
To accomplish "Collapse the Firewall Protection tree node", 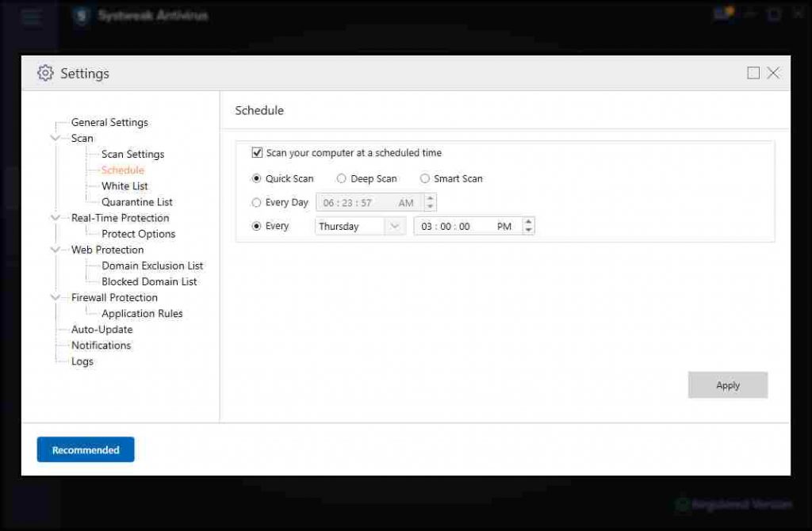I will (55, 297).
